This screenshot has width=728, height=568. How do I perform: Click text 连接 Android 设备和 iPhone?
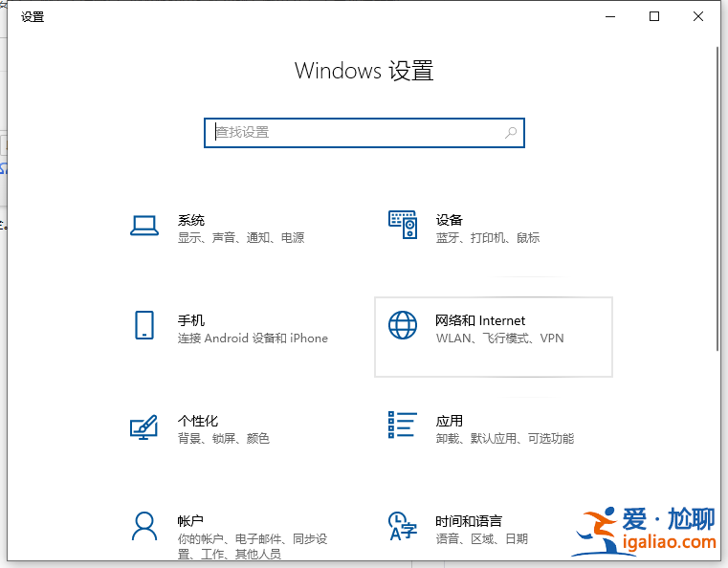(254, 338)
